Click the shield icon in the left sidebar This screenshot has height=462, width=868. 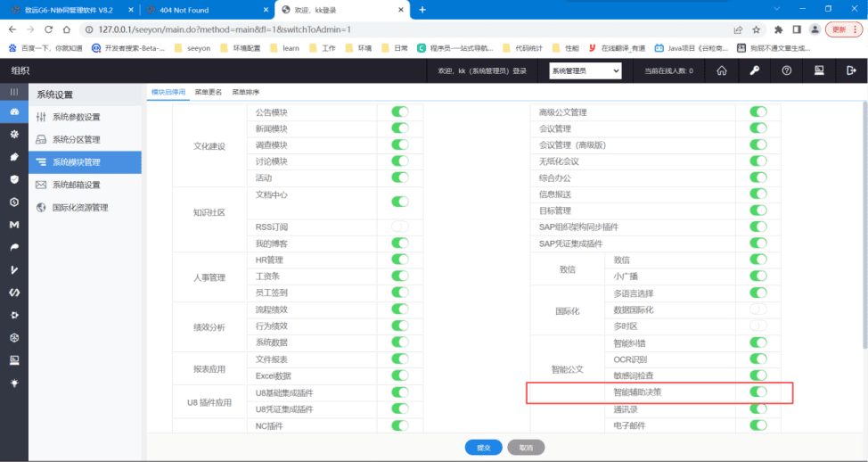(14, 179)
